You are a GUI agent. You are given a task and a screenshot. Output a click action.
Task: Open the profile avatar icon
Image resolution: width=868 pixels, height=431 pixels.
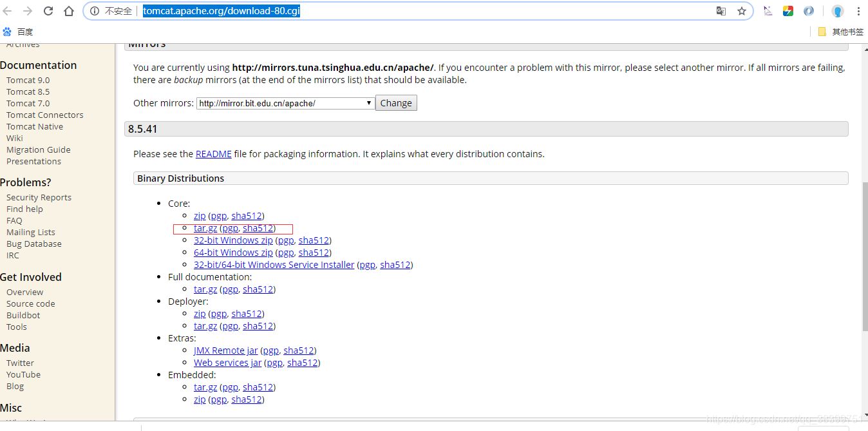coord(838,11)
